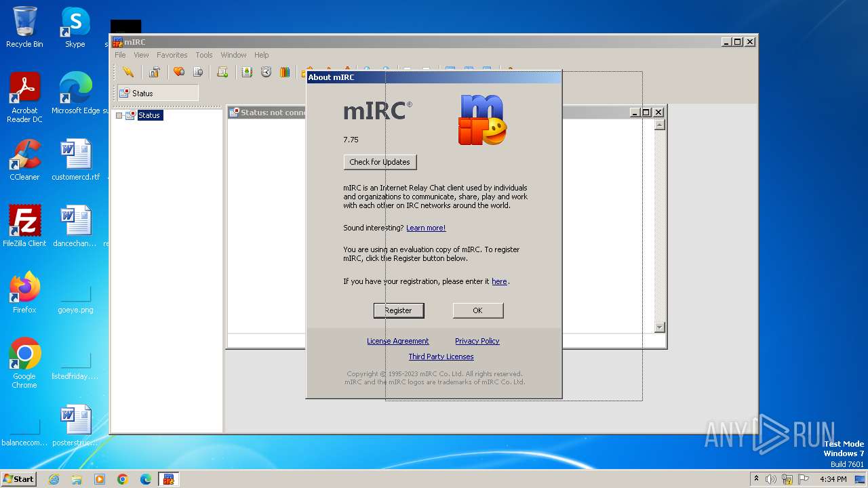The width and height of the screenshot is (868, 488).
Task: Click the Register button
Action: 399,310
